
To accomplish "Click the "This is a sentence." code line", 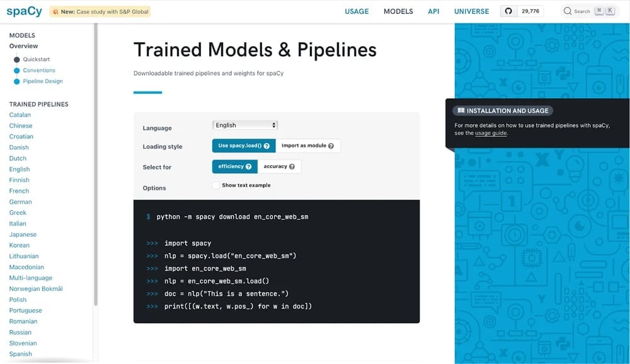I will 226,293.
